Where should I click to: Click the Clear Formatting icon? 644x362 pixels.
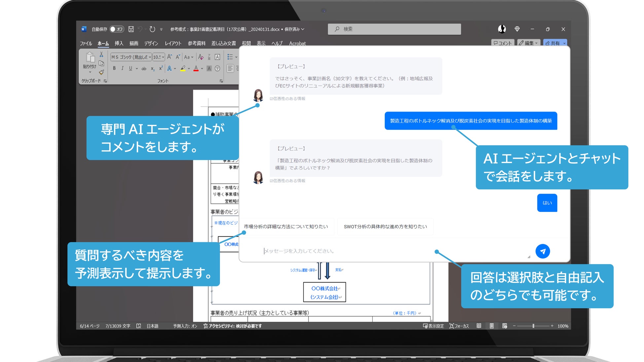(200, 57)
